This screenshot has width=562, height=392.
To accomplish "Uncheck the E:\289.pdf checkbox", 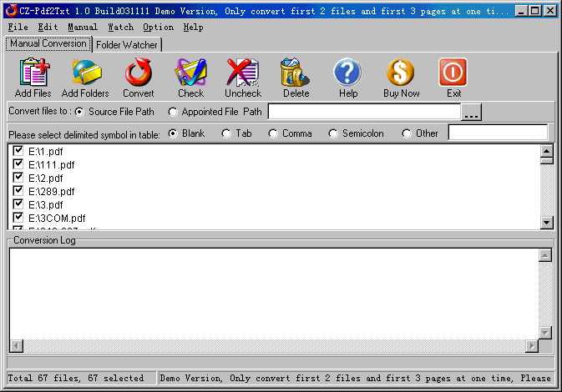I will pos(18,190).
